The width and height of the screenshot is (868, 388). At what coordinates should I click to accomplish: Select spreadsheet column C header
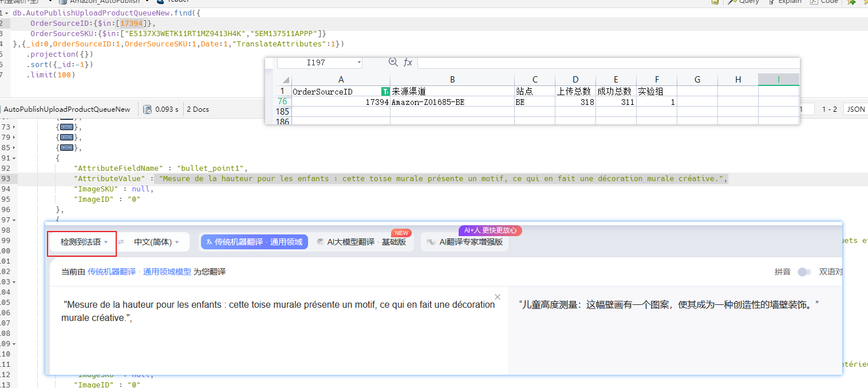click(x=535, y=80)
